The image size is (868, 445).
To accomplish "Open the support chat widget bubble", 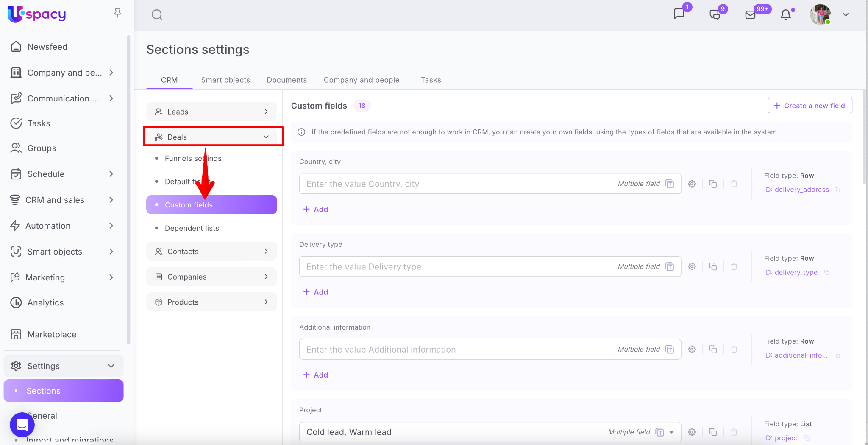I will [x=22, y=424].
